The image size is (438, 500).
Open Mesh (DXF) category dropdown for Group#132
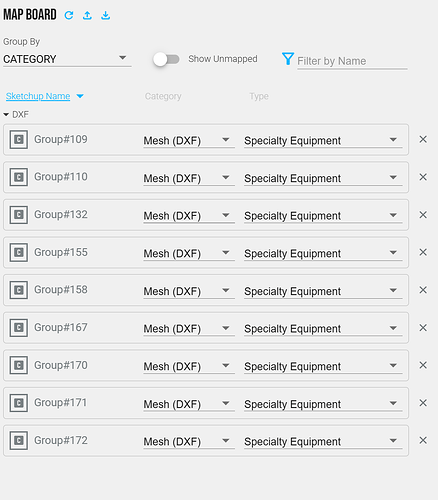(x=189, y=216)
